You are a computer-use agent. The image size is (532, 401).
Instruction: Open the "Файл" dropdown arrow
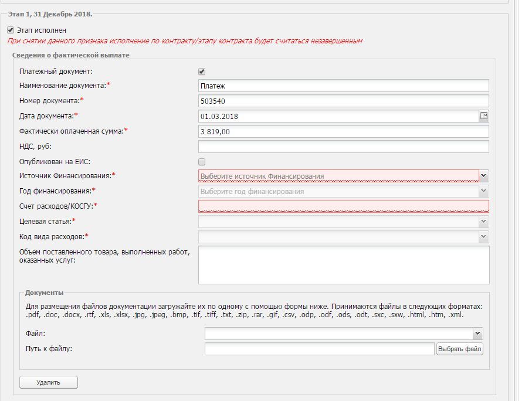point(477,334)
